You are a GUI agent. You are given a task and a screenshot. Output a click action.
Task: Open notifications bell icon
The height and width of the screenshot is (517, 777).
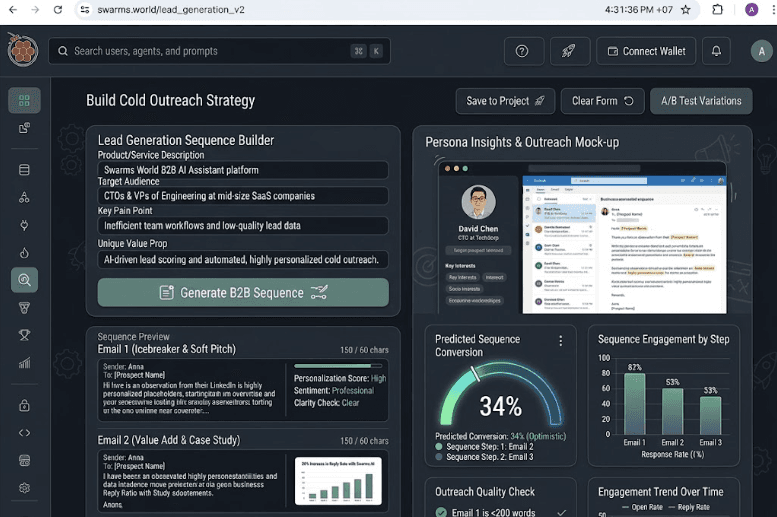point(716,51)
